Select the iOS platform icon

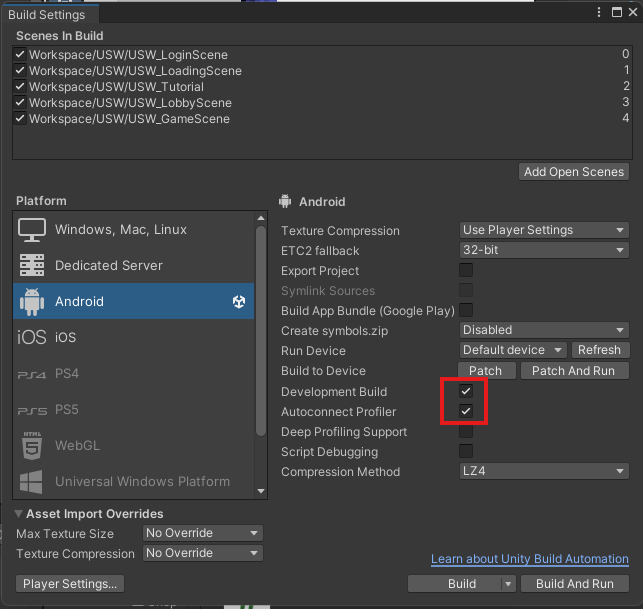(x=32, y=337)
